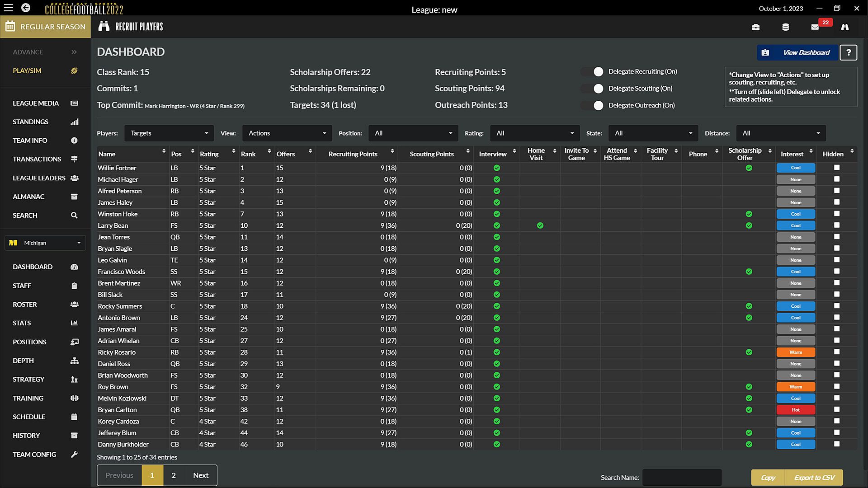Screen dimensions: 868x488
Task: Check Hidden box for Willie Fortner
Action: (836, 168)
